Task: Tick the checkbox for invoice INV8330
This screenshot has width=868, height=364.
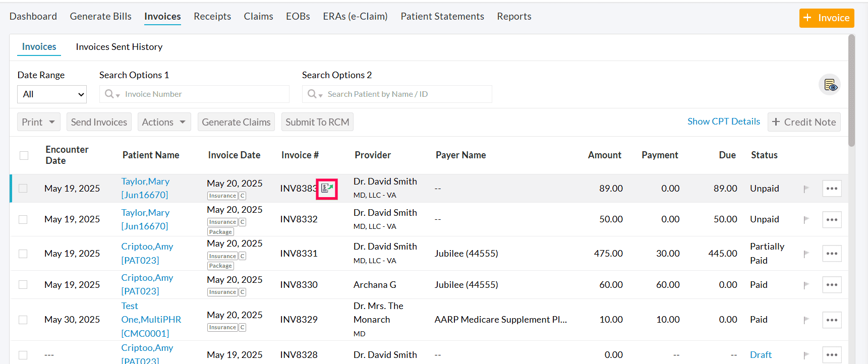Action: pos(23,285)
